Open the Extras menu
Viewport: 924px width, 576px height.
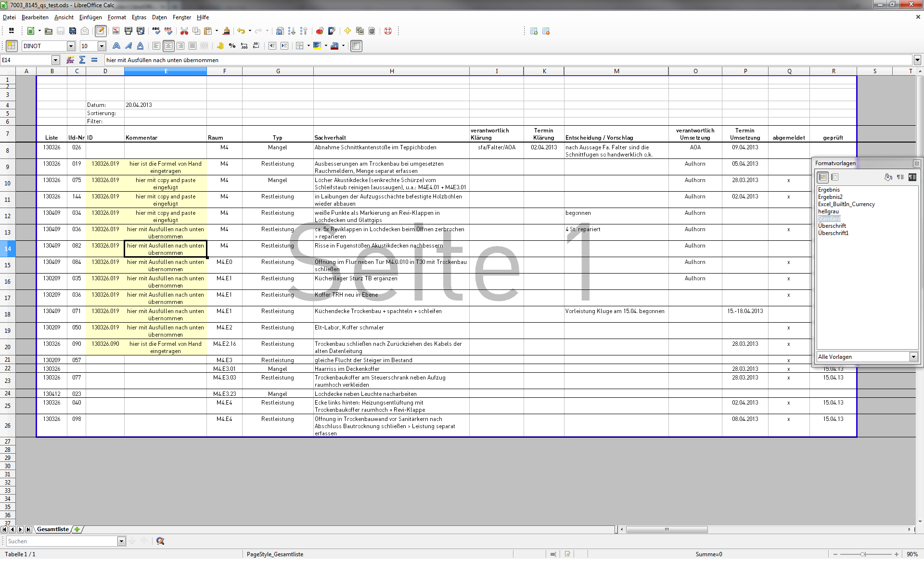click(139, 17)
